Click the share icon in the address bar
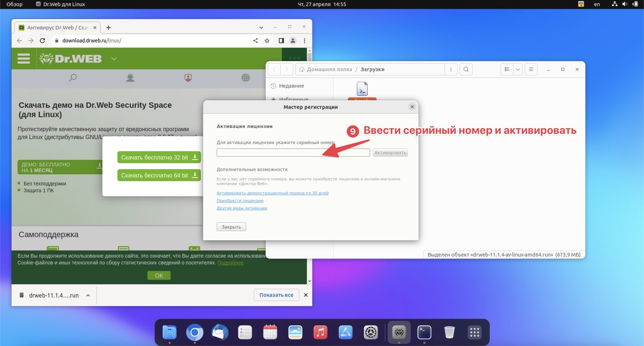 click(255, 41)
